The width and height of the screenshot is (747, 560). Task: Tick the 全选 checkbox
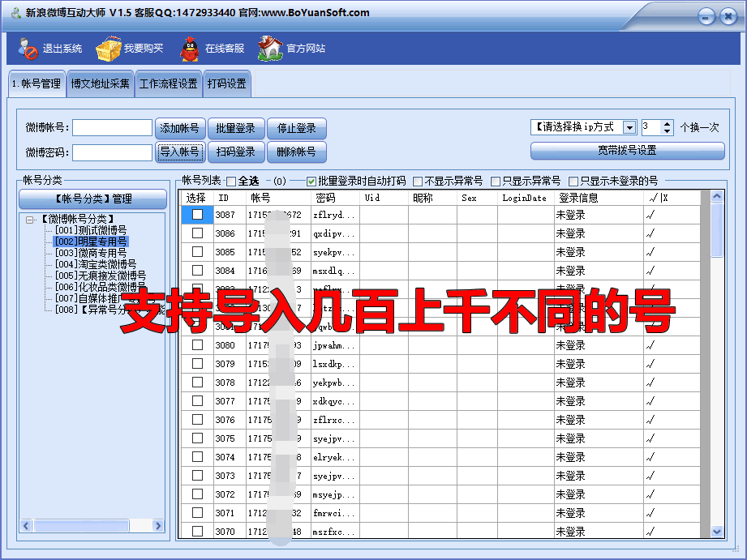(x=231, y=181)
